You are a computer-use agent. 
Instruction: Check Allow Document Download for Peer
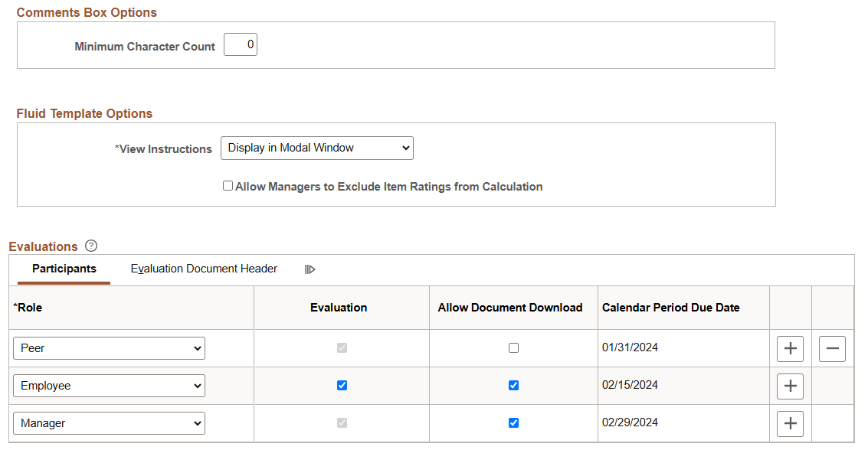pos(514,347)
